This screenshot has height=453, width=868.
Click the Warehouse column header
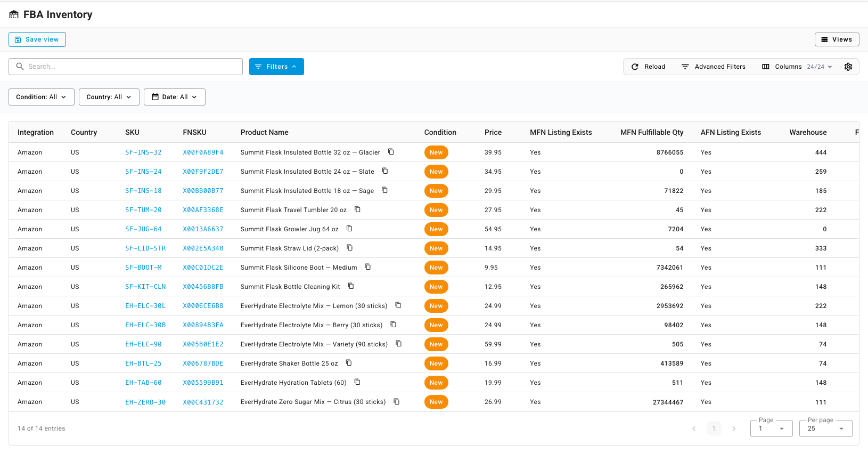(x=808, y=132)
